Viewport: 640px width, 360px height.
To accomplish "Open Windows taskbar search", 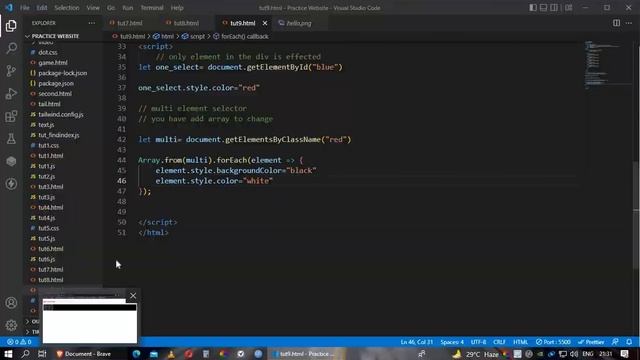I will click(25, 354).
